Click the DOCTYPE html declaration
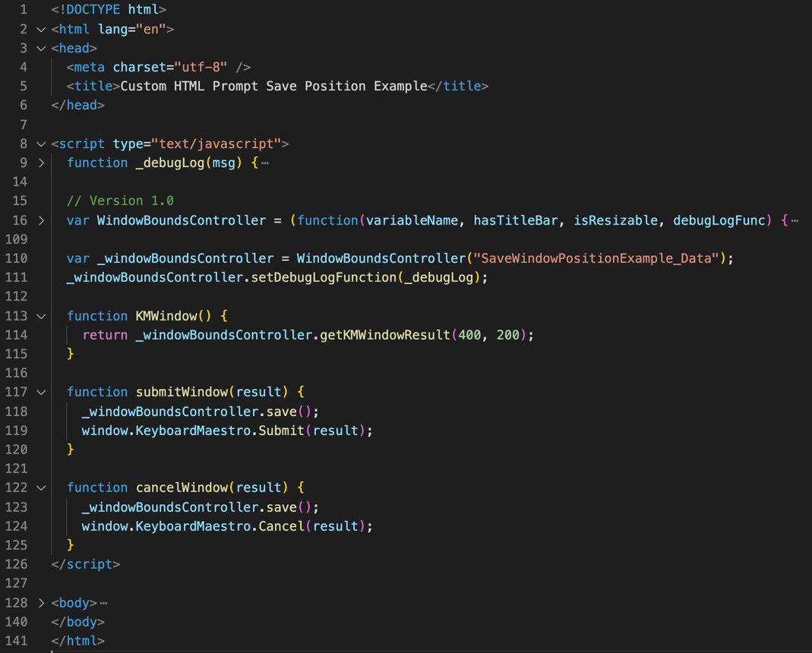Image resolution: width=812 pixels, height=653 pixels. (109, 10)
